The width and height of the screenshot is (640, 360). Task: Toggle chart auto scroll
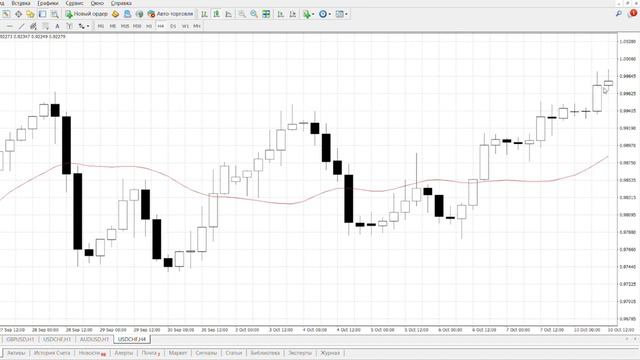280,14
